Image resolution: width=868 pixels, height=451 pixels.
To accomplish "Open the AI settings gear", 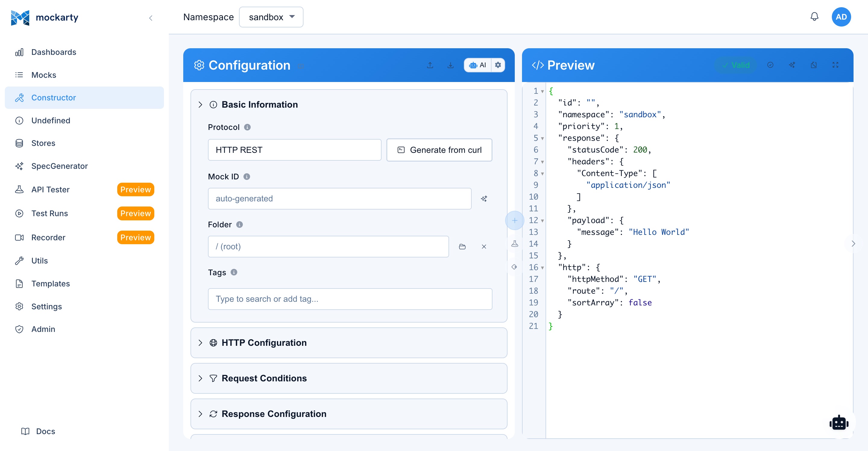I will click(x=498, y=65).
